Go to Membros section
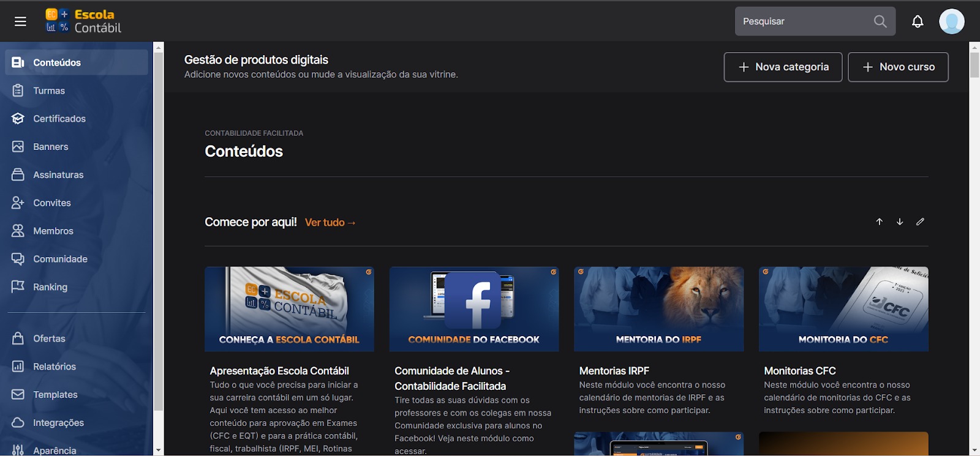980x456 pixels. click(x=77, y=231)
